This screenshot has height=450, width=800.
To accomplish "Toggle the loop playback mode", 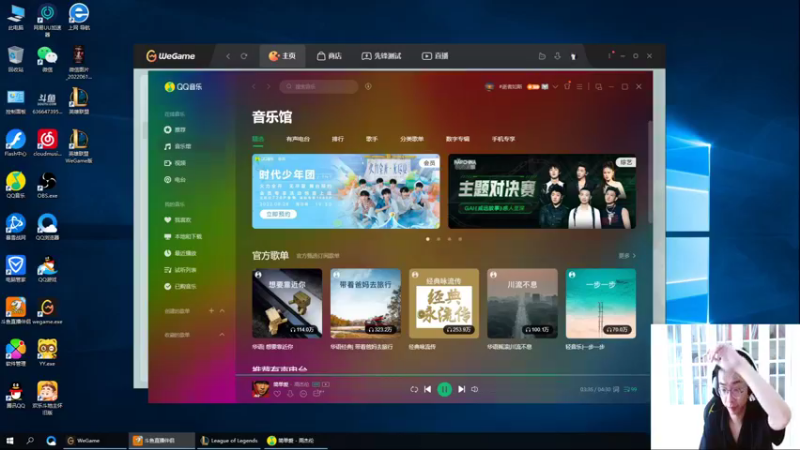I will click(x=414, y=389).
